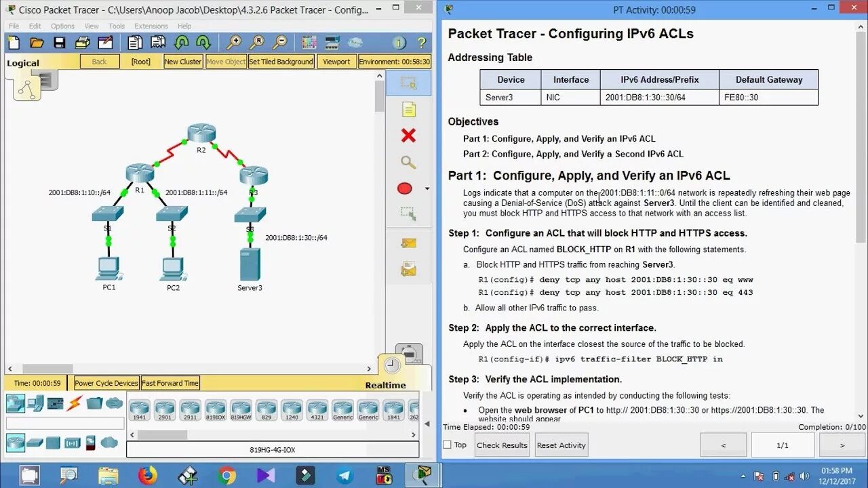Viewport: 868px width, 488px height.
Task: Select router R1 in the topology
Action: (x=140, y=174)
